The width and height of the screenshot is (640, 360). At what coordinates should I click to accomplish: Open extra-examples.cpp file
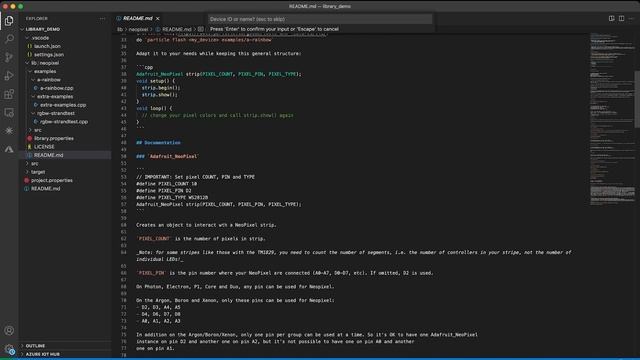click(63, 105)
